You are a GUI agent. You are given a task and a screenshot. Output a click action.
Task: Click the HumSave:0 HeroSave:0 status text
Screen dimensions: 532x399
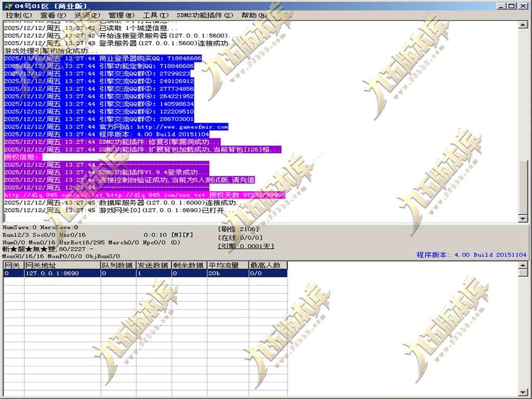tap(41, 228)
